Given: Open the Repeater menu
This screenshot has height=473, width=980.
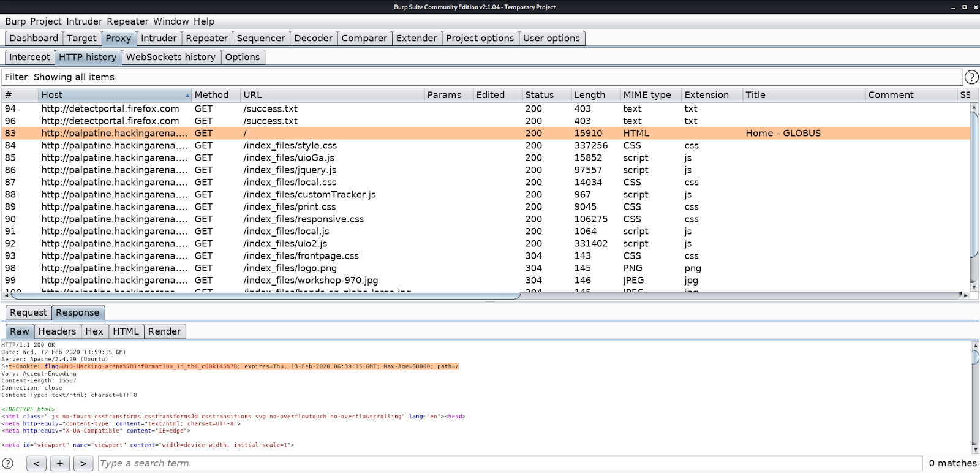Looking at the screenshot, I should 127,21.
